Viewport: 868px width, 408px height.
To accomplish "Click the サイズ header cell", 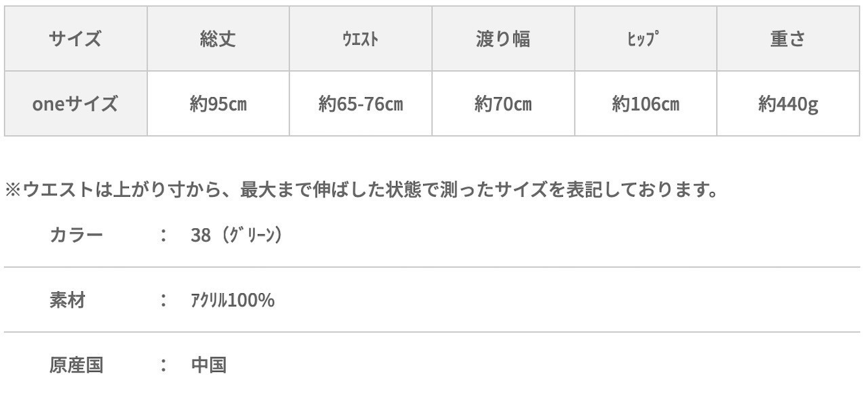I will [75, 39].
